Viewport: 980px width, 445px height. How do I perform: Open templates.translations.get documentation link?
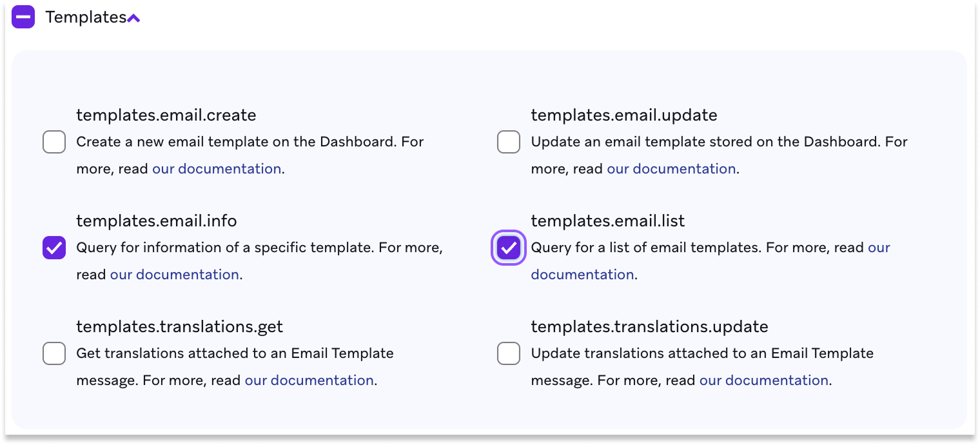pos(309,381)
